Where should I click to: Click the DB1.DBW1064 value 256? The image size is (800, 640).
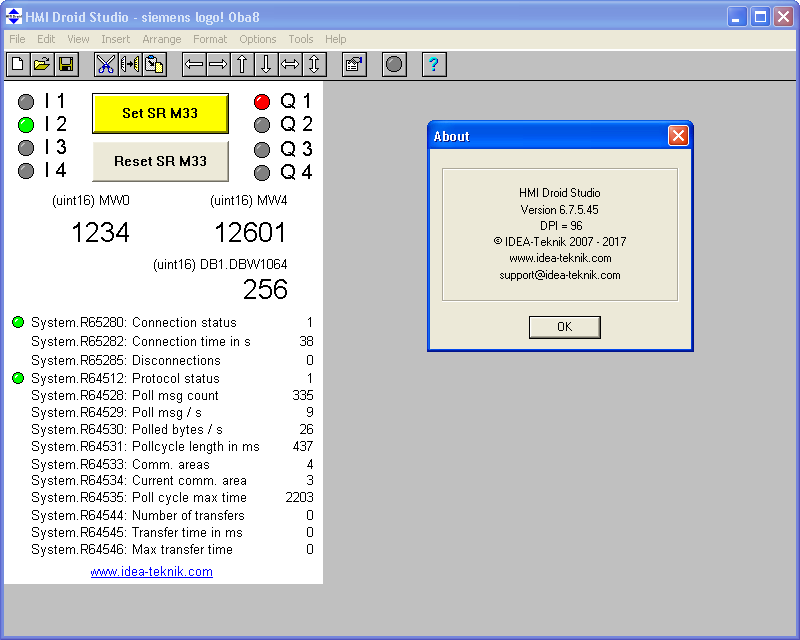tap(265, 289)
